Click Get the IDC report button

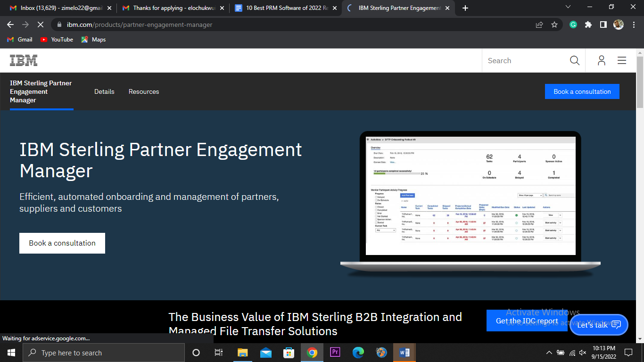point(527,321)
